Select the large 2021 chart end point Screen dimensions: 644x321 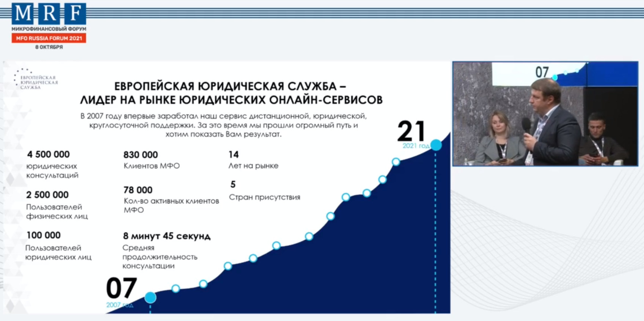(x=436, y=145)
